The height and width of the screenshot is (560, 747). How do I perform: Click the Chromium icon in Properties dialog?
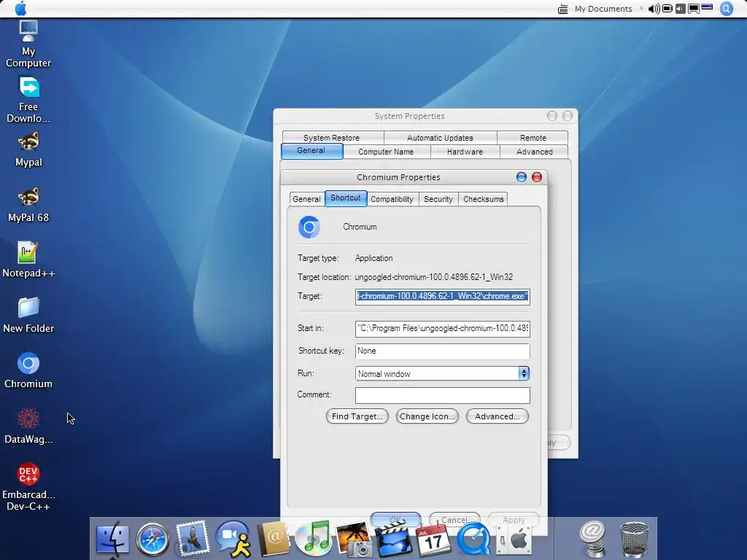(309, 227)
